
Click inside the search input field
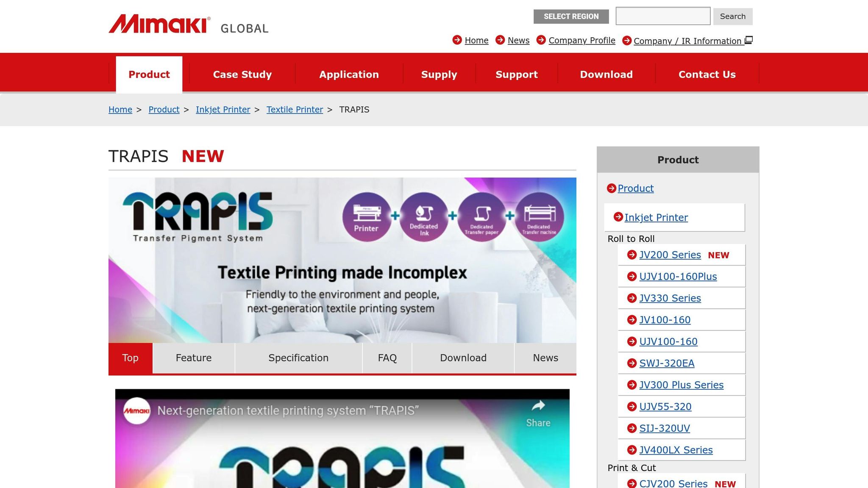point(662,16)
